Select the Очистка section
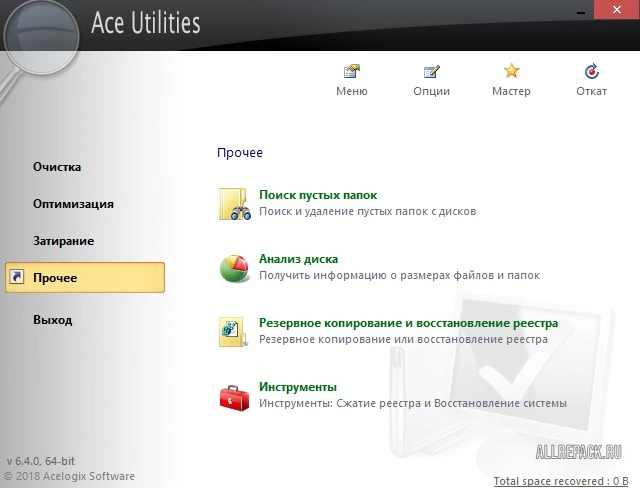Screen dimensions: 640x488 coord(57,167)
